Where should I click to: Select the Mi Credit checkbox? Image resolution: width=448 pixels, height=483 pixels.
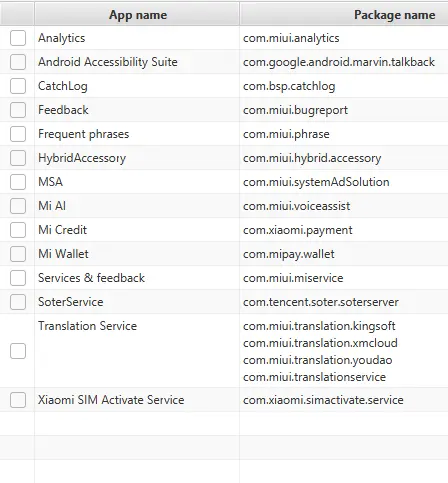point(18,230)
